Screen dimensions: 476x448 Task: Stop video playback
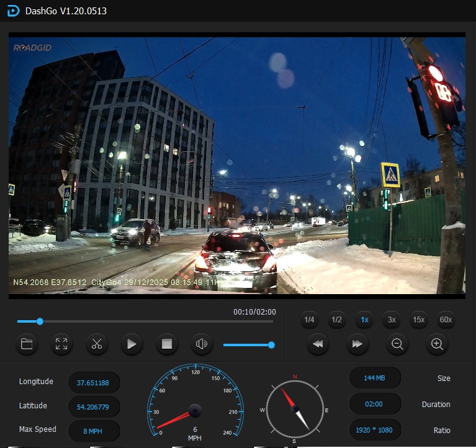[x=166, y=344]
